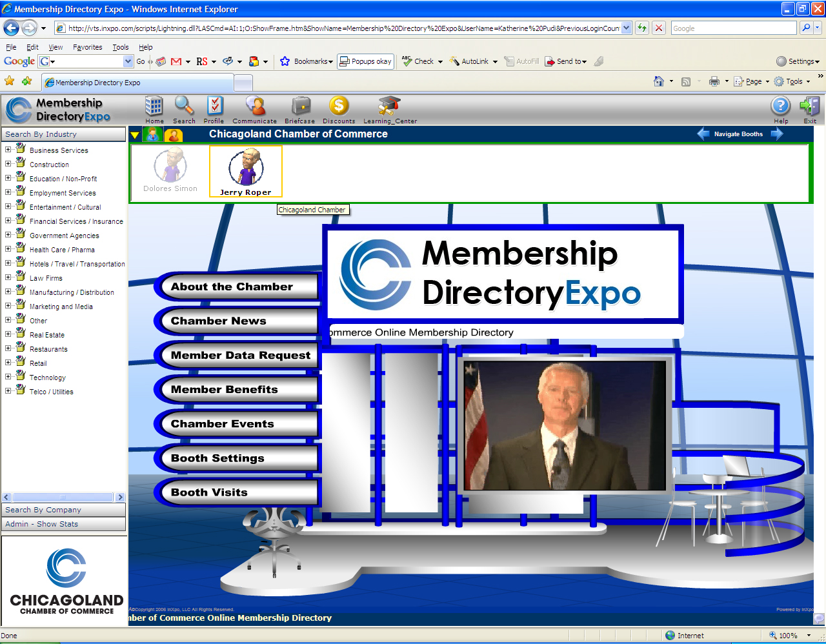Screen dimensions: 826x644
Task: Expand the Construction tree node
Action: [8, 164]
